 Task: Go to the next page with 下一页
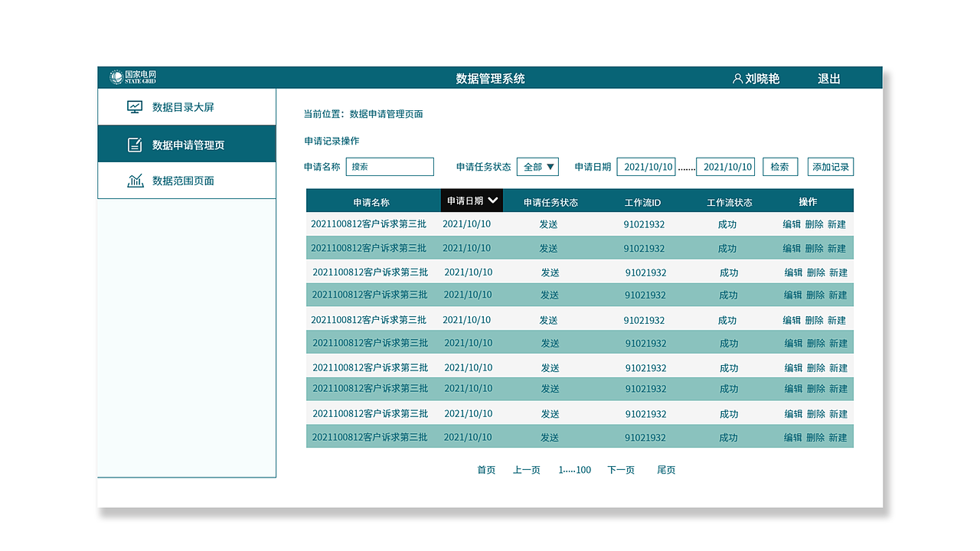(620, 469)
